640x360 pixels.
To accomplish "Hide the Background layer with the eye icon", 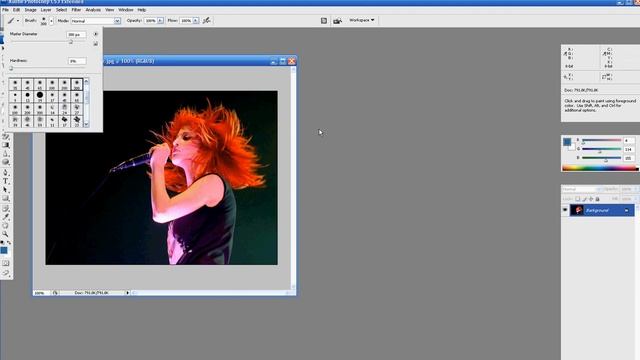I will pyautogui.click(x=565, y=210).
